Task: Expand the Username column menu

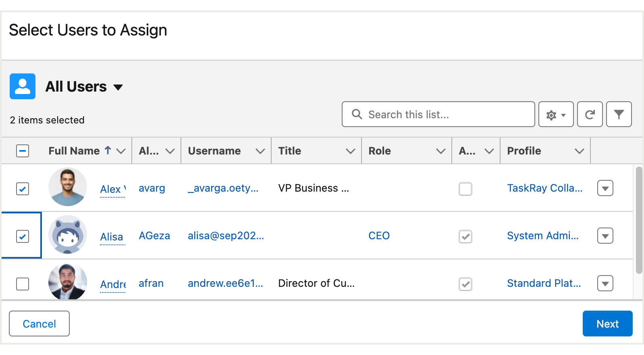Action: click(x=260, y=151)
